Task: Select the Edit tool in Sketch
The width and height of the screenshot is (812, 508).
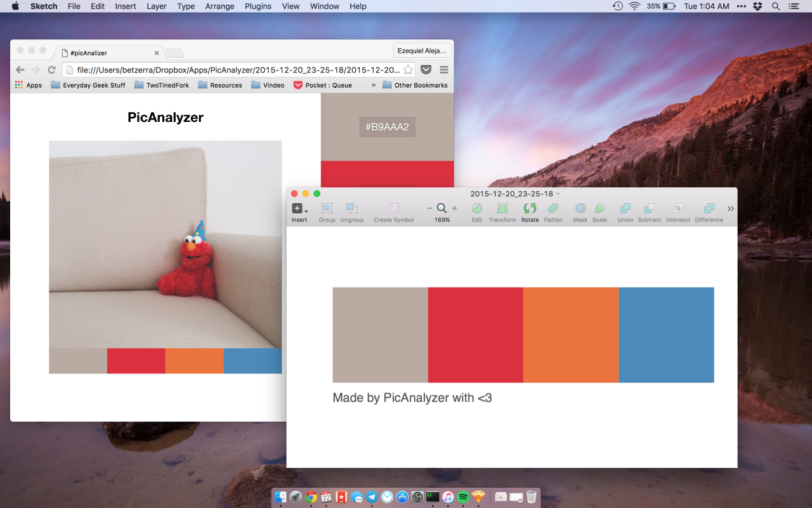Action: coord(476,210)
